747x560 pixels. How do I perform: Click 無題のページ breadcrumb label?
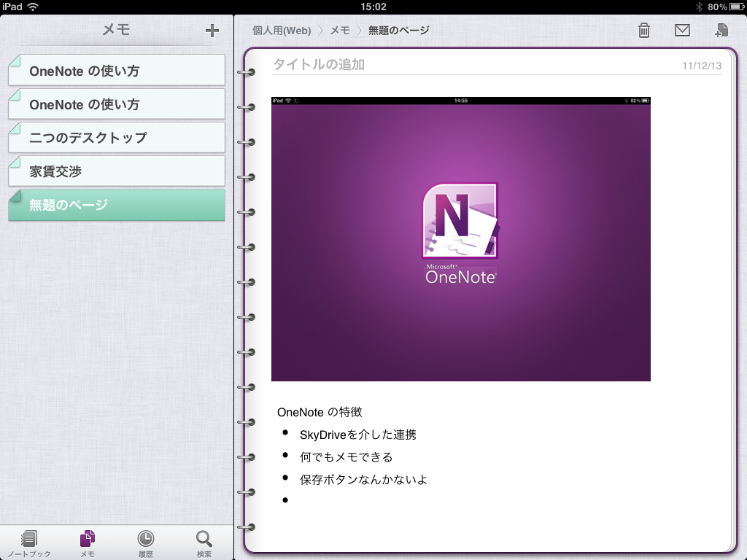coord(399,31)
